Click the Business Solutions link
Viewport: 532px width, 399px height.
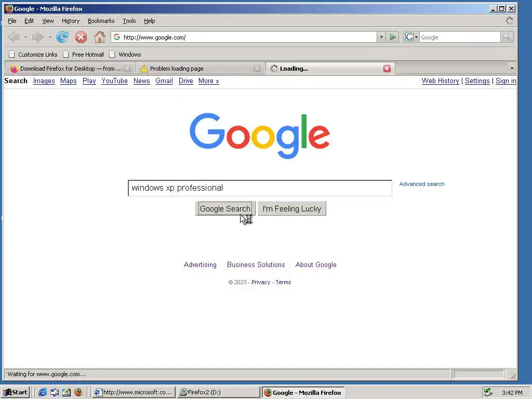tap(256, 264)
